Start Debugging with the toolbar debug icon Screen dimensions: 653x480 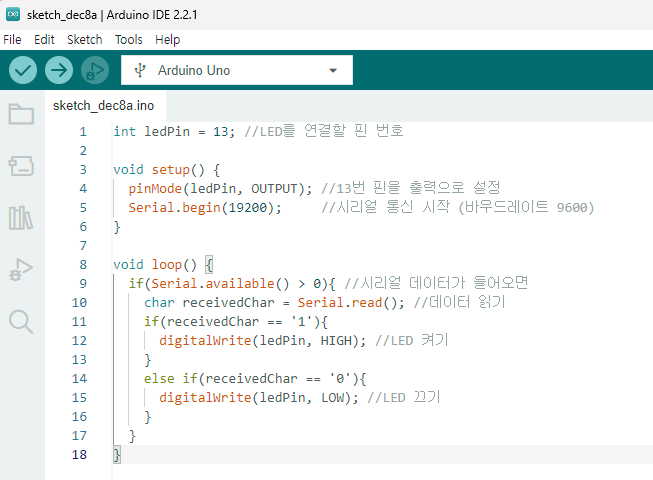tap(95, 70)
